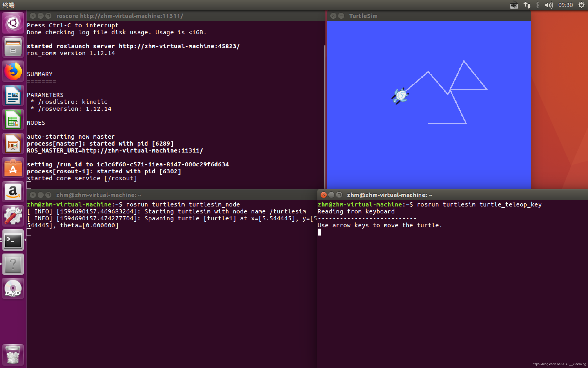
Task: Open System Settings wrench and gear icon
Action: point(13,216)
